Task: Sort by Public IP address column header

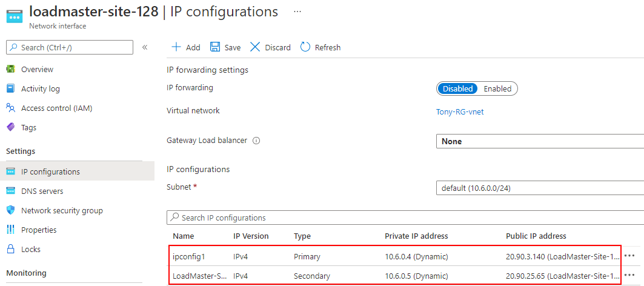Action: coord(536,236)
